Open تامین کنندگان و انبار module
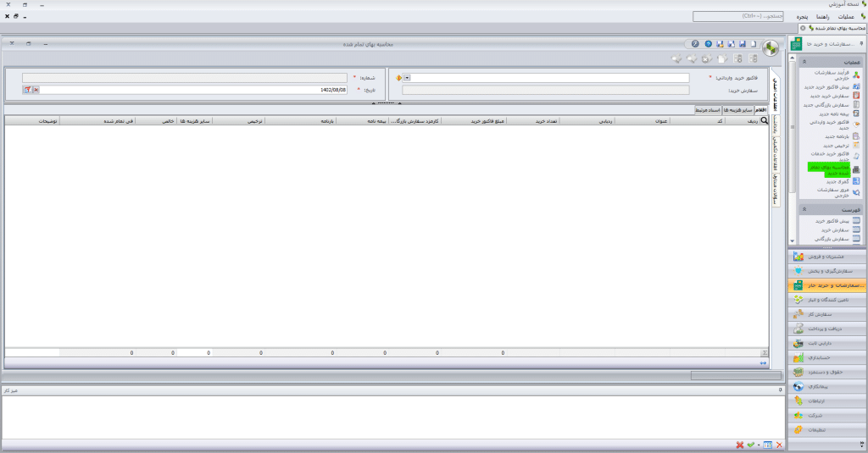This screenshot has width=868, height=453. click(x=827, y=300)
